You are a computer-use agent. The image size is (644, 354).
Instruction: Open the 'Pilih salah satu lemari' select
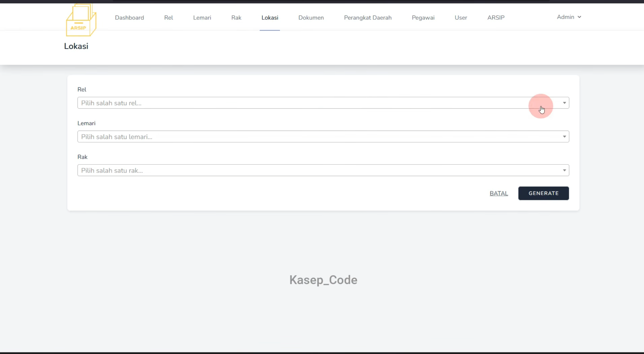(x=323, y=136)
